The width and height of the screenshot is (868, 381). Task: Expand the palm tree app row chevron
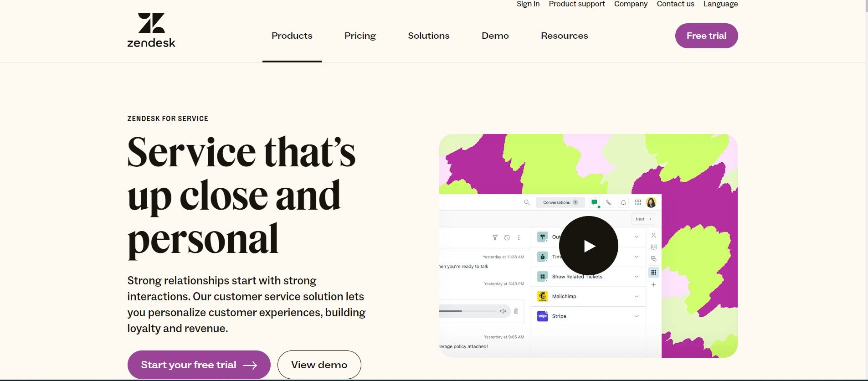[x=637, y=237]
